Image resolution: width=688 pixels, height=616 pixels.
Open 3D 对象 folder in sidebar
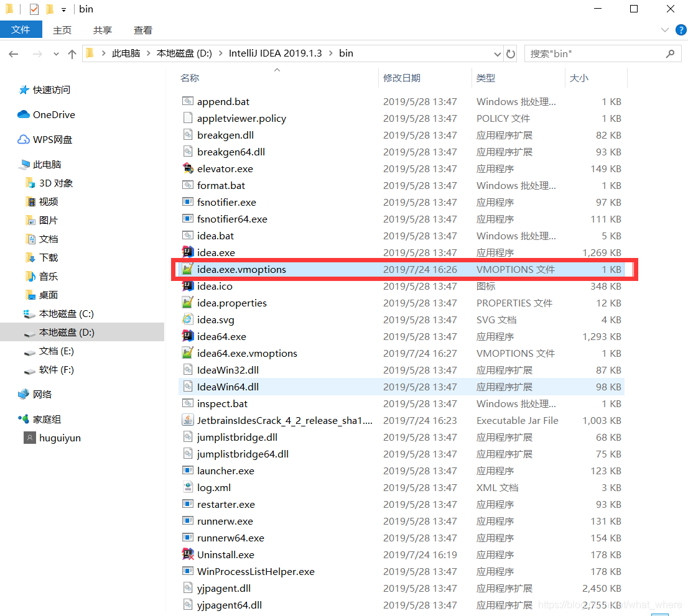click(56, 183)
